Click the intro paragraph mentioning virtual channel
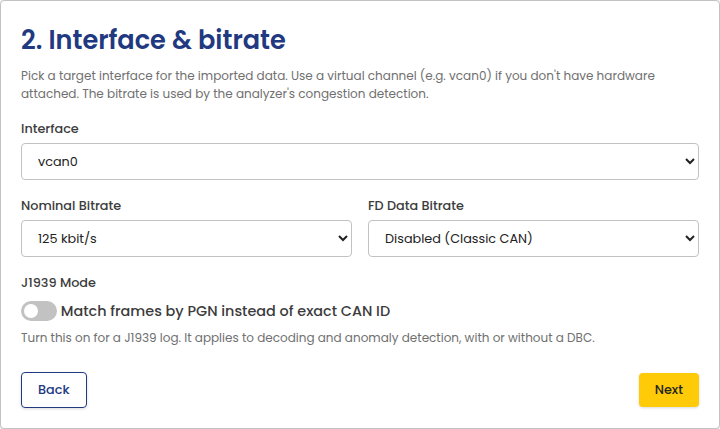Screen dimensions: 720x429 (338, 85)
